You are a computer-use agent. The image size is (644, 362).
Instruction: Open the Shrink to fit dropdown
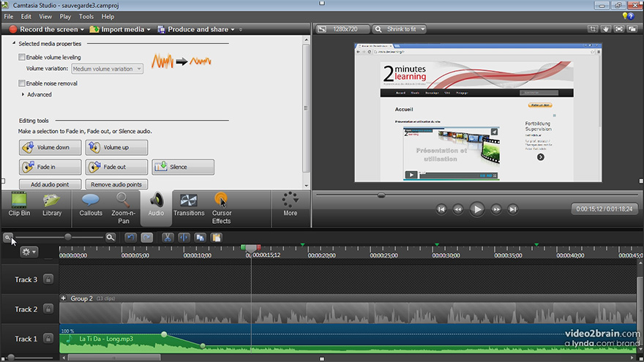point(400,29)
